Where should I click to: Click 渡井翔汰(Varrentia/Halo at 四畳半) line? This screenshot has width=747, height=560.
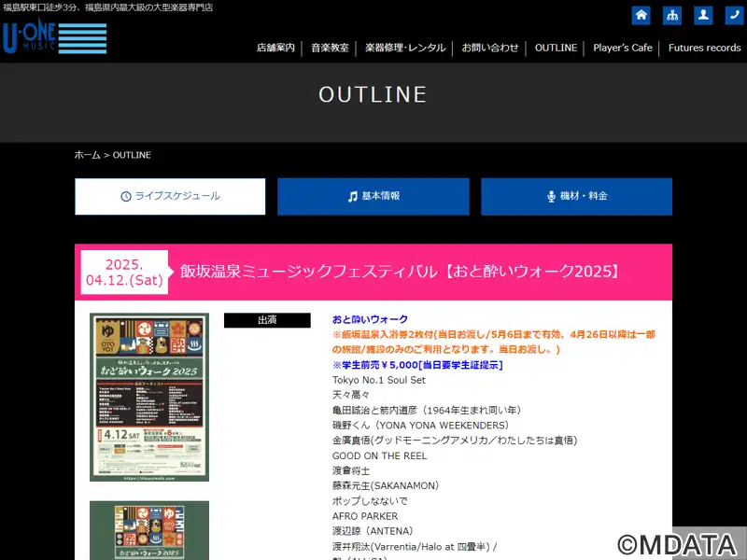414,547
